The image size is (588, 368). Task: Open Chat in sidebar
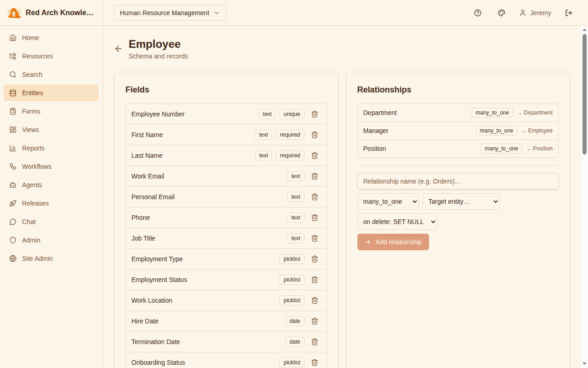51,222
